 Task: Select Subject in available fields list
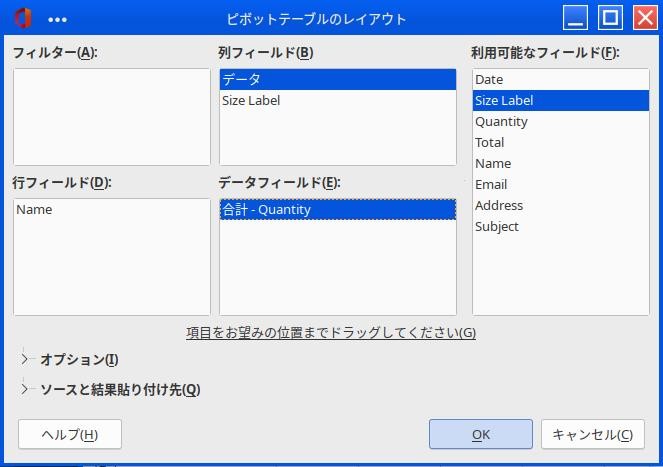[x=496, y=226]
